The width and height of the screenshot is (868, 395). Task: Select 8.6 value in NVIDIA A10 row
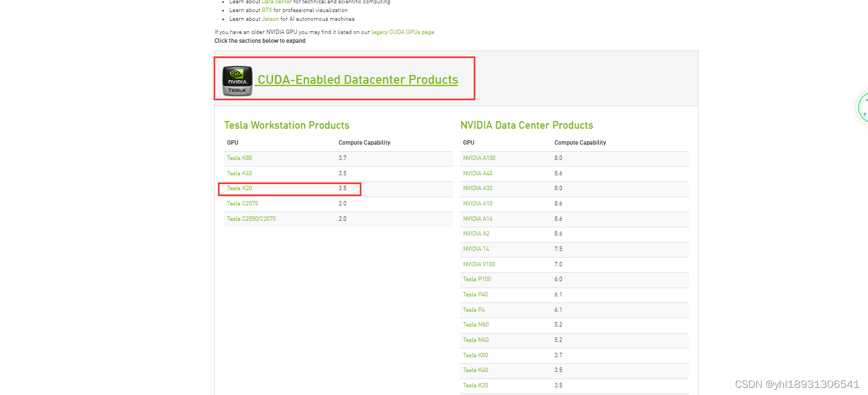coord(558,204)
